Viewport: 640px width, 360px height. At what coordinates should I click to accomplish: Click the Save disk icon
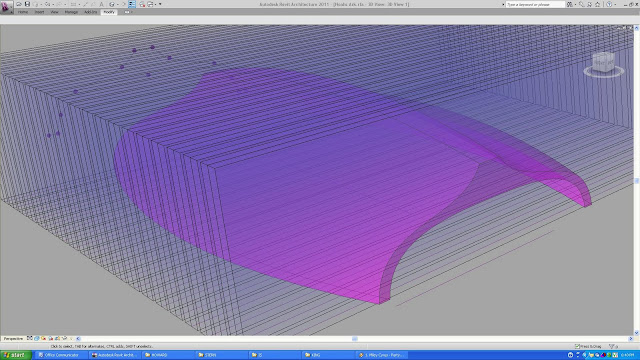click(27, 4)
